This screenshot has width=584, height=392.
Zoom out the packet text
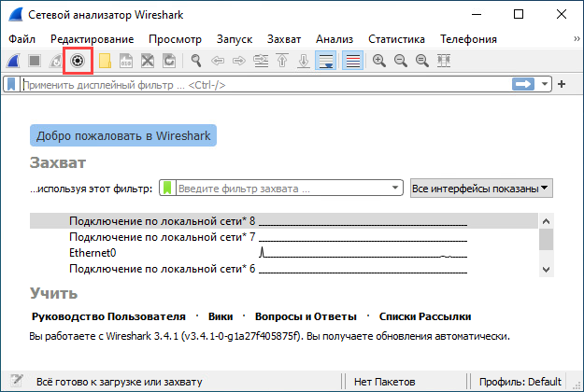click(400, 61)
